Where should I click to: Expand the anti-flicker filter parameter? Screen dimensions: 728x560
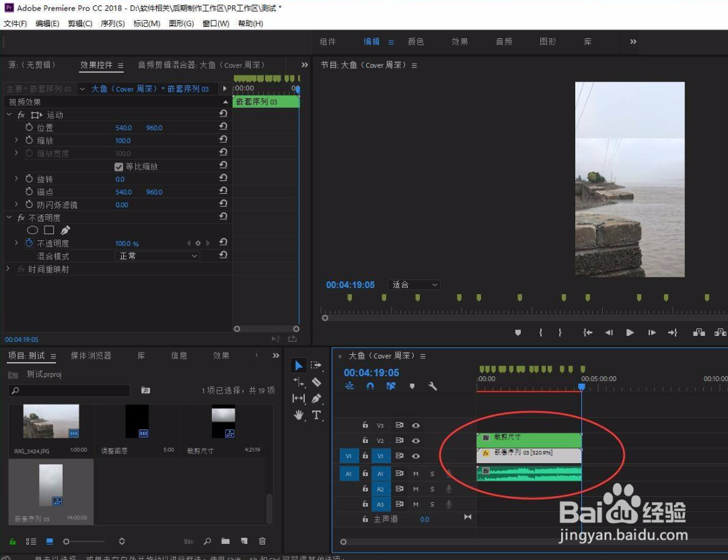click(16, 204)
